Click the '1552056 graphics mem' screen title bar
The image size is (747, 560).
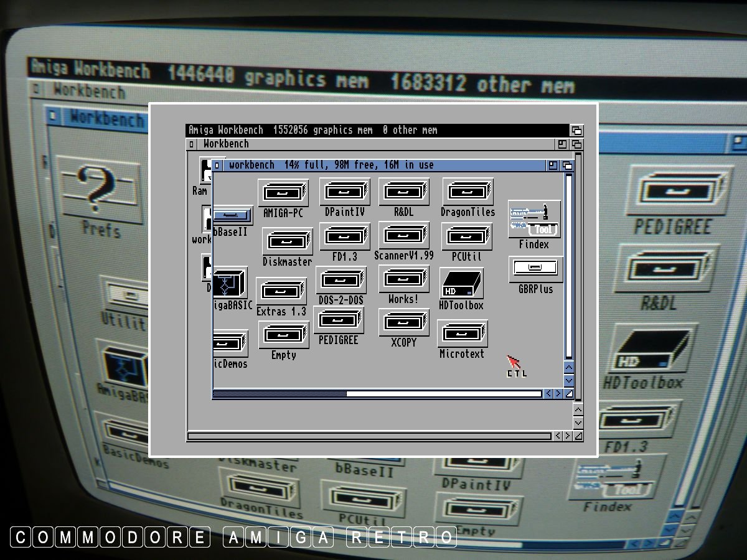coord(374,131)
